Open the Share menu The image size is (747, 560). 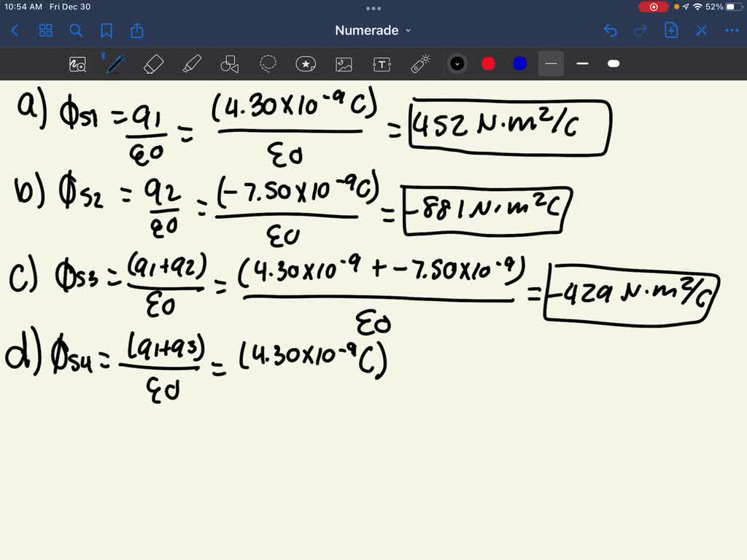[138, 30]
